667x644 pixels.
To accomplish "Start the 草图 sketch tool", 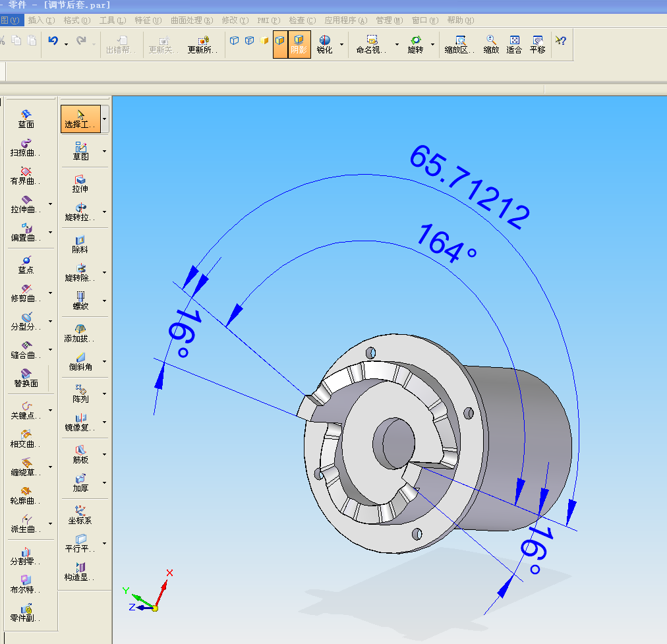I will point(80,152).
